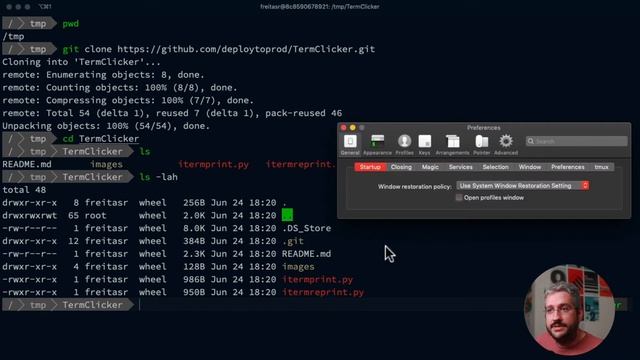
Task: Click the GitHub clone URL in terminal
Action: [246, 49]
